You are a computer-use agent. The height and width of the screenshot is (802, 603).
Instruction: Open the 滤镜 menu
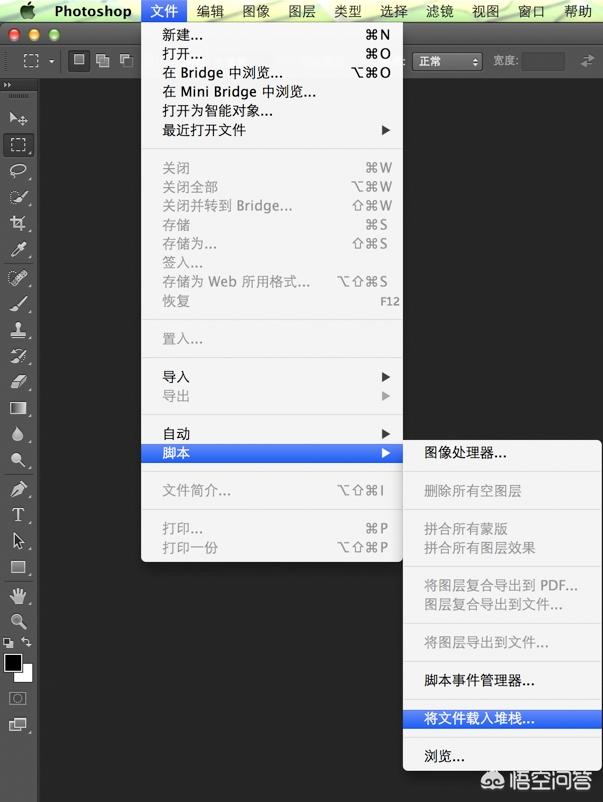(x=440, y=11)
